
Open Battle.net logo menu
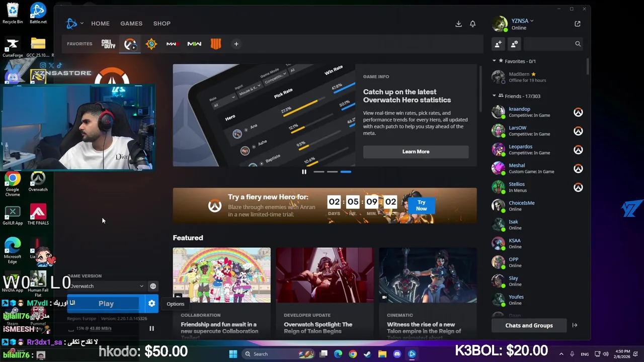click(71, 23)
